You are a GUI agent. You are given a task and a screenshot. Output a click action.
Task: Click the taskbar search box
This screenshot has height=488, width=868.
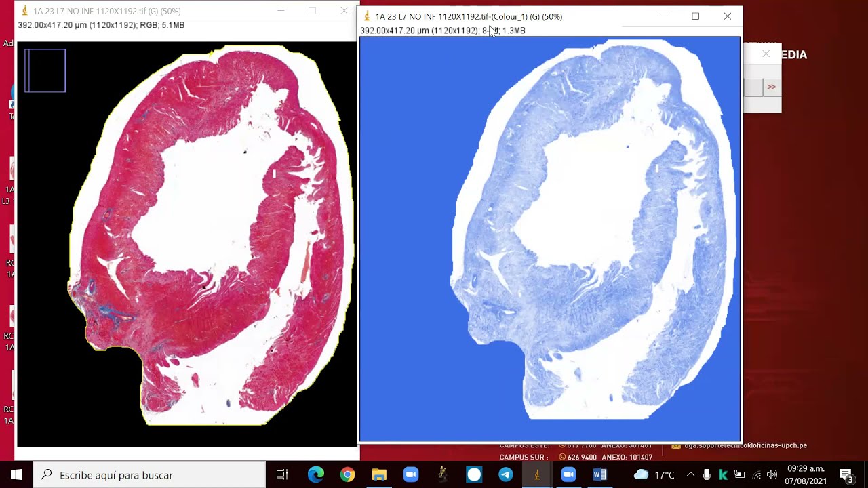(149, 475)
